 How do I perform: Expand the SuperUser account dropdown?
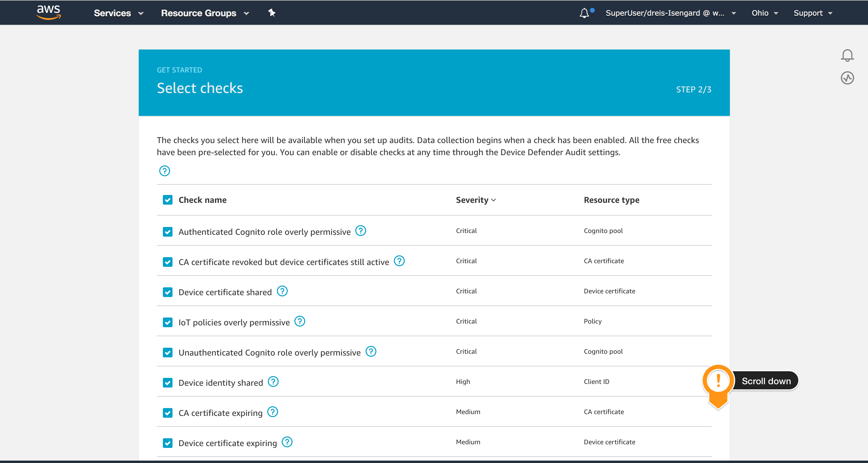(670, 13)
